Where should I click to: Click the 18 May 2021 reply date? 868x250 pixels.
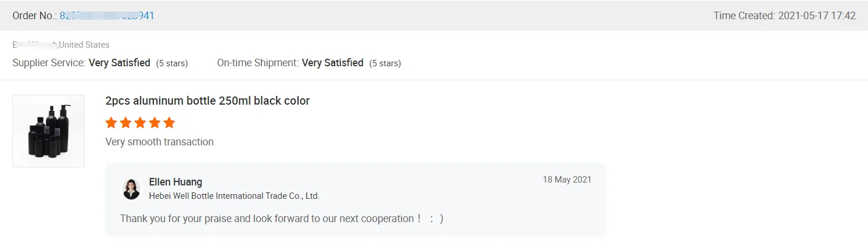tap(566, 180)
